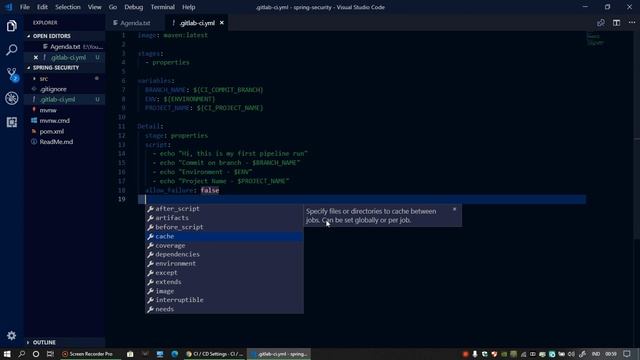Screen dimensions: 640x360
Task: Choose cache from suggestions
Action: pos(224,236)
